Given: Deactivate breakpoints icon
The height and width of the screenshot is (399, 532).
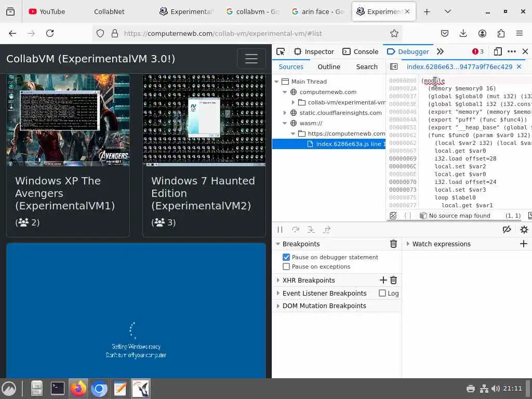Looking at the screenshot, I should tap(507, 230).
